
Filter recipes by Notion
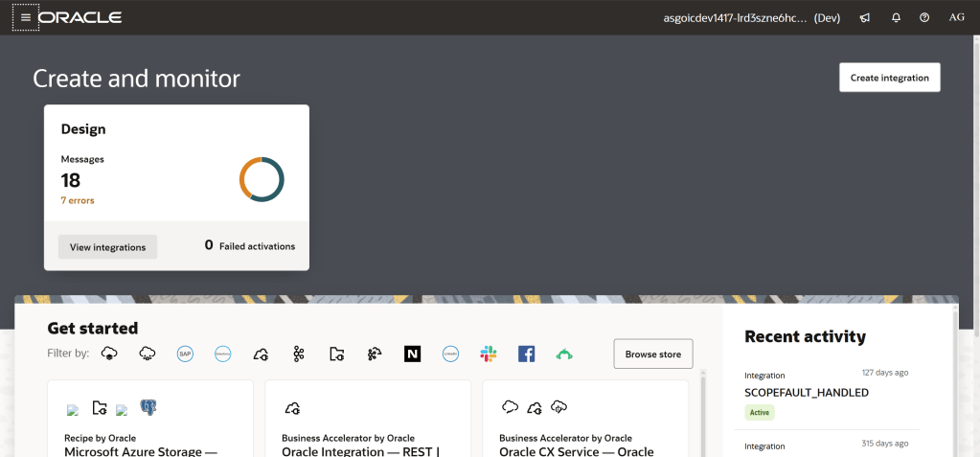tap(412, 354)
